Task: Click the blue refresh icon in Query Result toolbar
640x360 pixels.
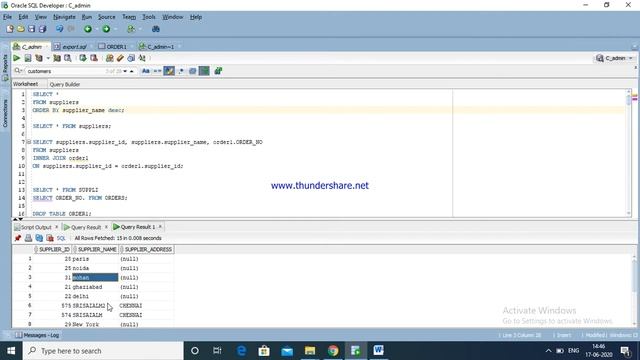Action: pyautogui.click(x=39, y=238)
